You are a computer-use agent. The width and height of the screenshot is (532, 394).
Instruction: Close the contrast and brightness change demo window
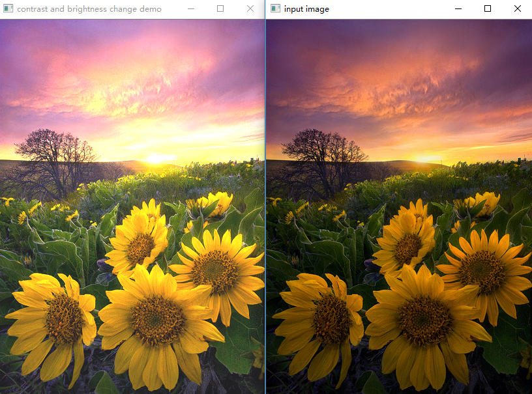[250, 8]
